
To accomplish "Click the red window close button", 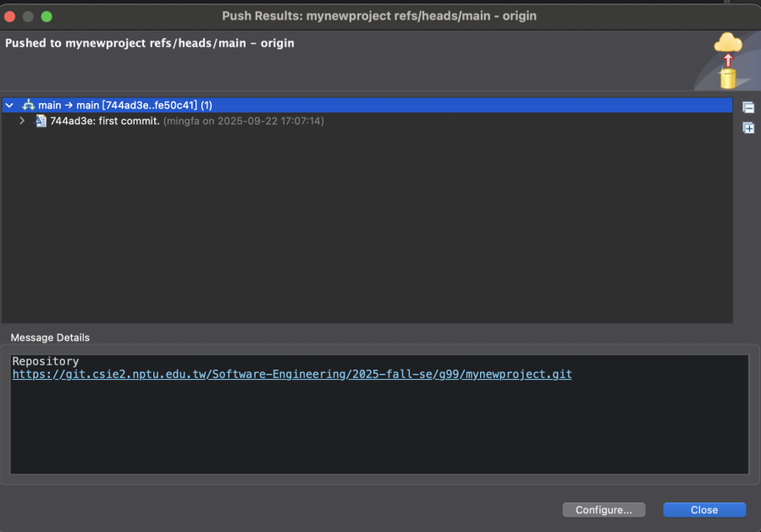I will click(x=11, y=16).
